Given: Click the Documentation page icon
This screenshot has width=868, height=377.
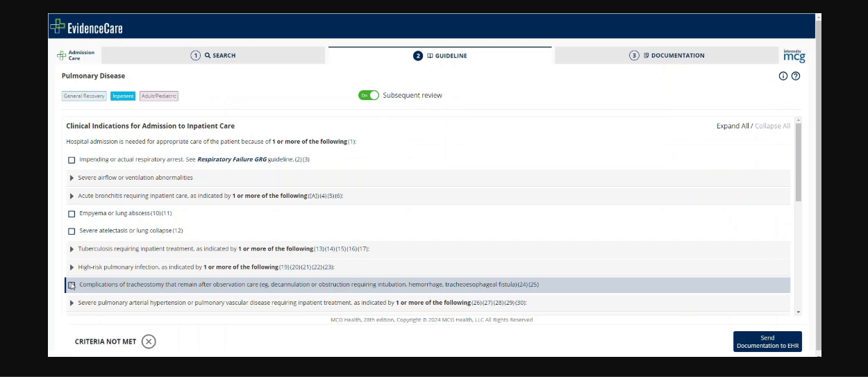Looking at the screenshot, I should tap(646, 56).
